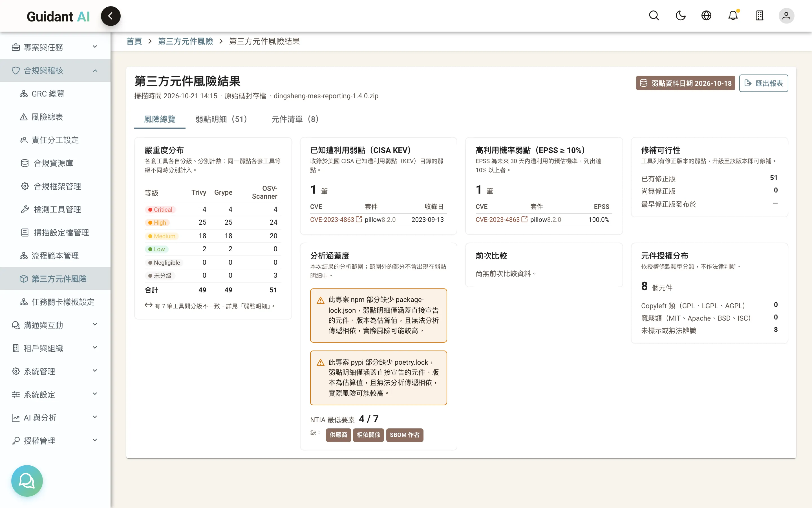Open the chat support bubble
Viewport: 812px width, 508px height.
coord(27,480)
